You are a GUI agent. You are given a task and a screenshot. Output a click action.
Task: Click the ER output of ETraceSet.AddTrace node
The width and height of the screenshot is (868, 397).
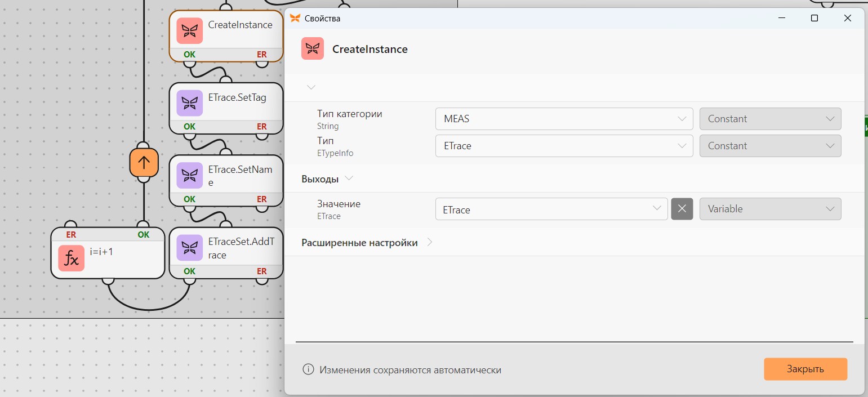tap(262, 271)
